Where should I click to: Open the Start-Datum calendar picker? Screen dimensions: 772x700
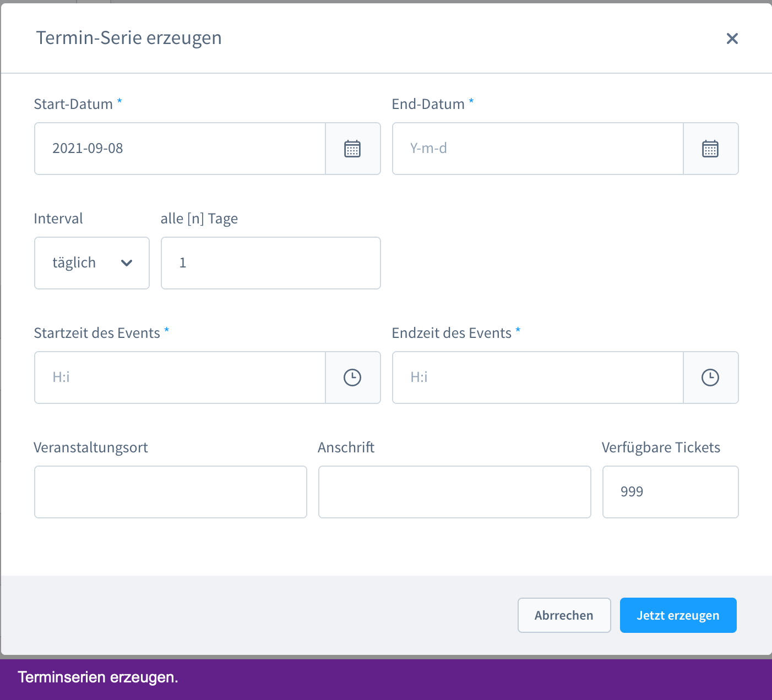(x=352, y=149)
